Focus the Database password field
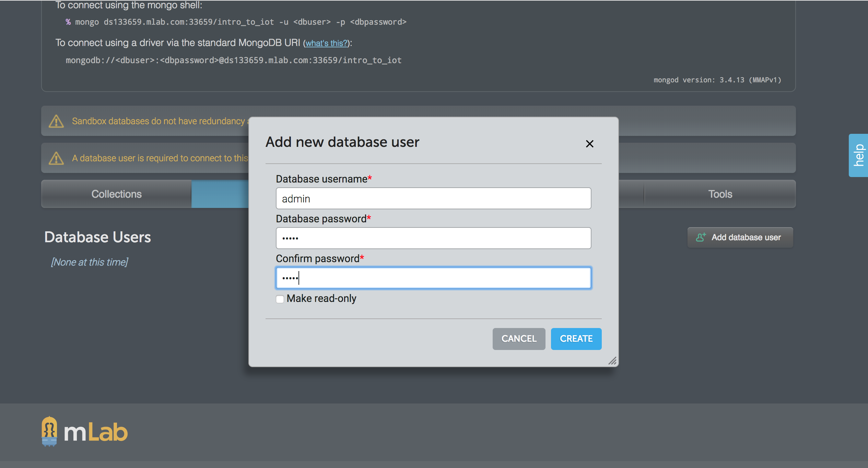 (433, 238)
